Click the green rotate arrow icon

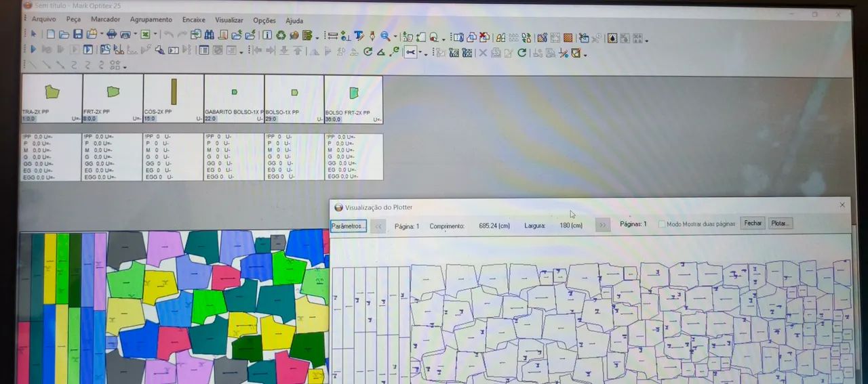point(368,51)
